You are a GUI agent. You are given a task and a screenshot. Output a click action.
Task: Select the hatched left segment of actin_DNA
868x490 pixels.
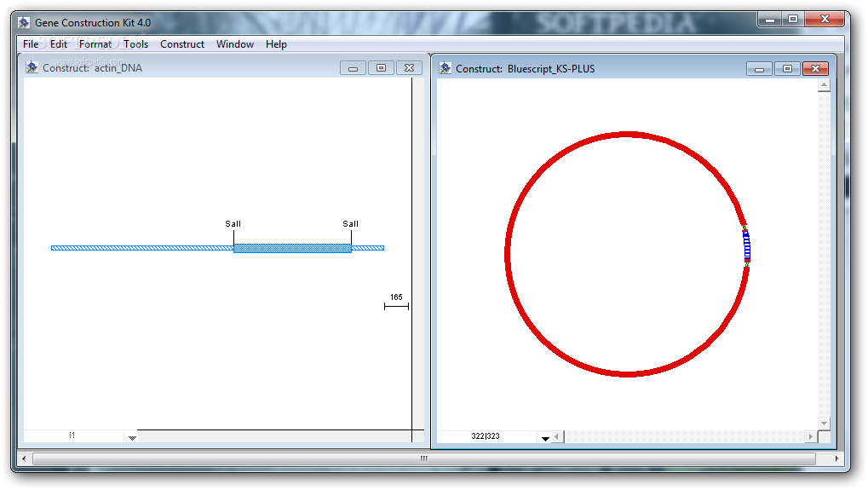coord(142,248)
